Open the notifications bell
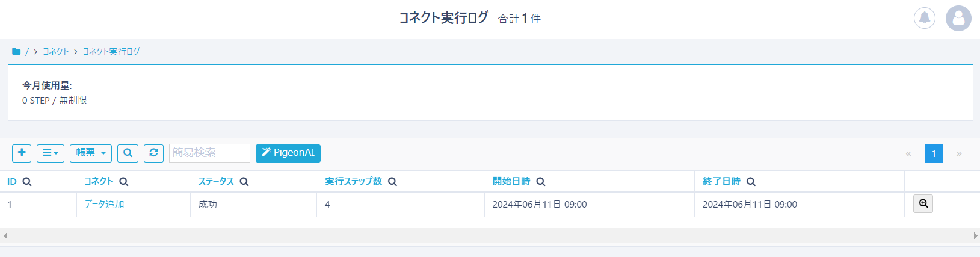The image size is (980, 257). [x=925, y=18]
